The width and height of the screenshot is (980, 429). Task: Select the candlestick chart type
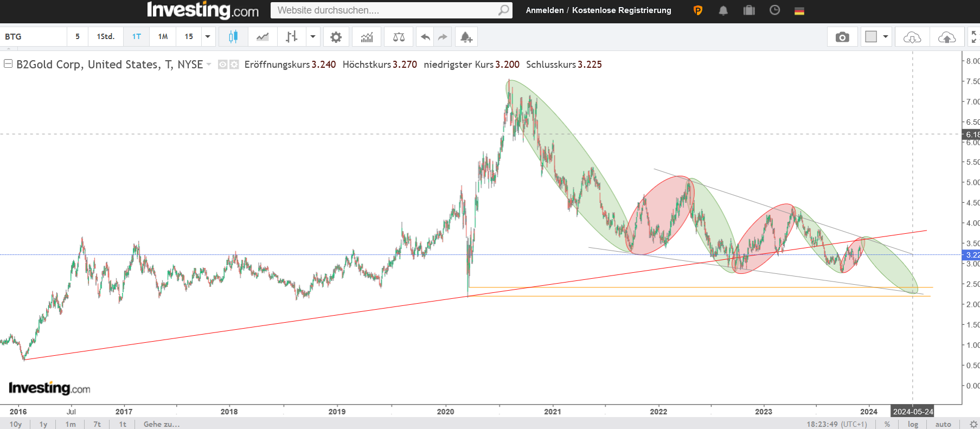tap(233, 37)
